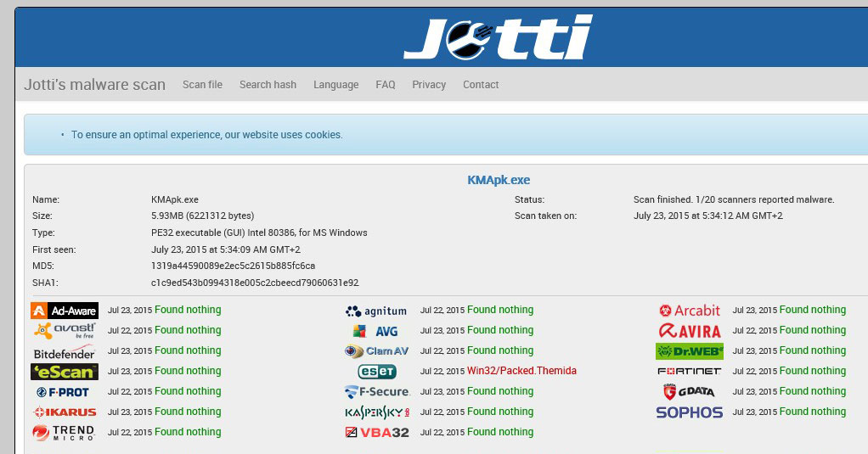Click the Ad-Aware scanner logo
The height and width of the screenshot is (454, 868).
point(65,311)
